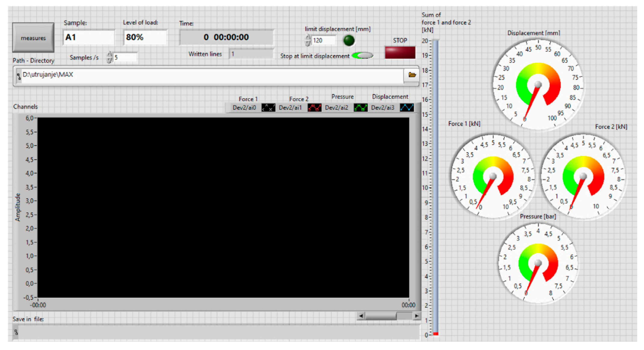Image resolution: width=644 pixels, height=350 pixels.
Task: Click the green limit displacement LED indicator
Action: 349,40
